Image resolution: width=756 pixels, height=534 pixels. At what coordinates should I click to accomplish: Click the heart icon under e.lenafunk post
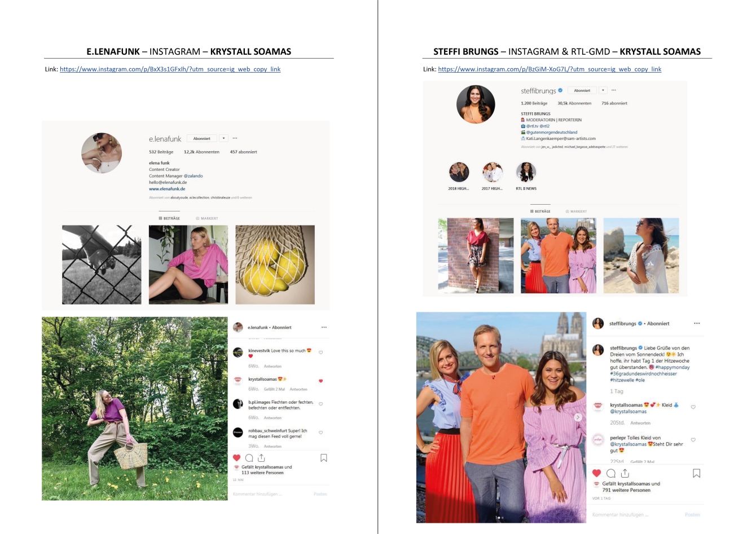[237, 458]
